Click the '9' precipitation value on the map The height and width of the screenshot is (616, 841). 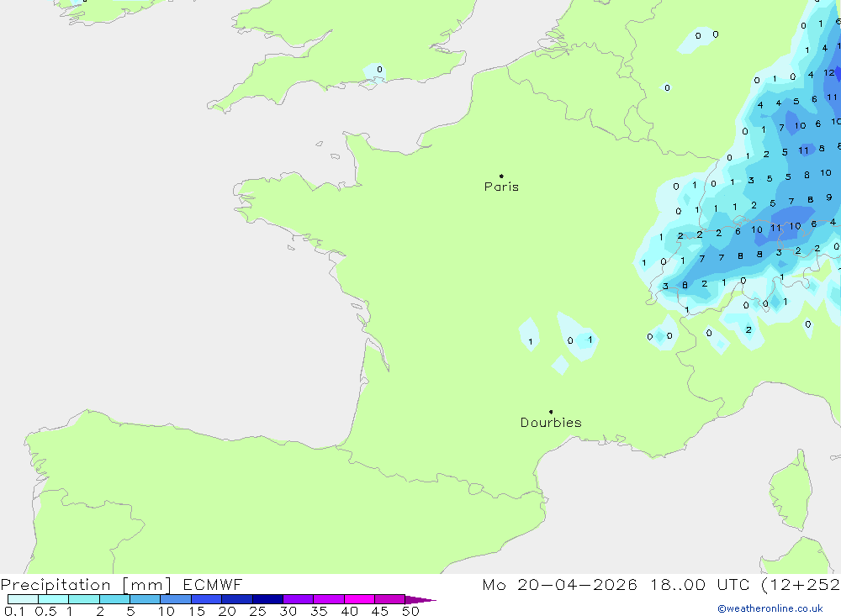[x=829, y=197]
